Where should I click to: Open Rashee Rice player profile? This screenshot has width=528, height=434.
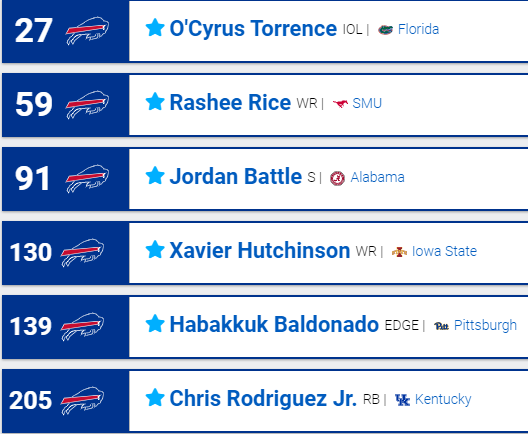pyautogui.click(x=230, y=102)
